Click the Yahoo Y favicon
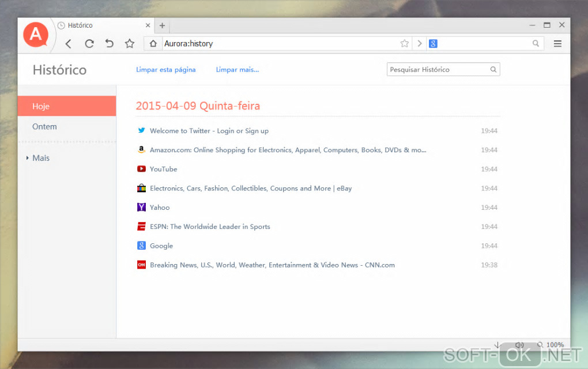Screen dimensions: 588x369 point(141,207)
